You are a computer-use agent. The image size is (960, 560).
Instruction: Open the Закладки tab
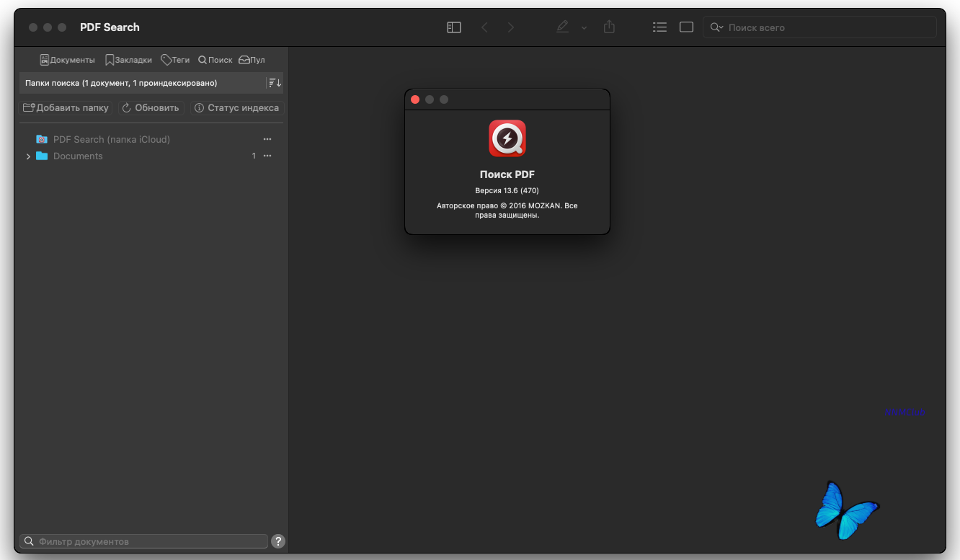tap(128, 60)
